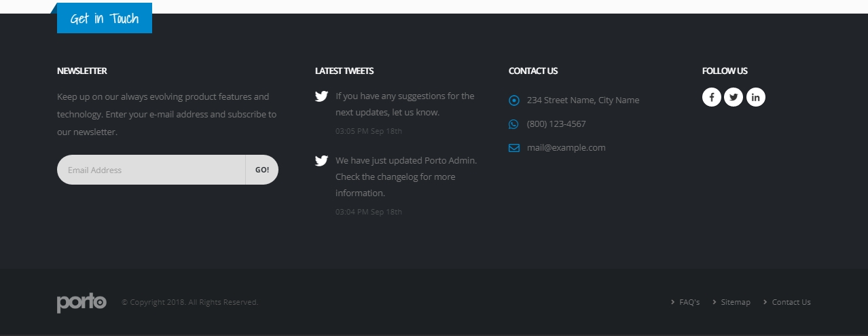Click the Get in Touch ribbon tab
The width and height of the screenshot is (868, 336).
(105, 18)
